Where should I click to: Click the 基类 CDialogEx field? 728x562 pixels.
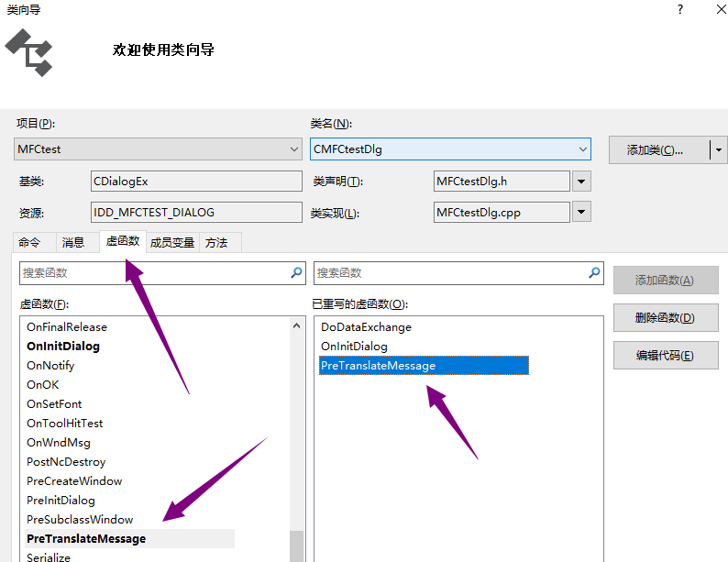(x=196, y=181)
